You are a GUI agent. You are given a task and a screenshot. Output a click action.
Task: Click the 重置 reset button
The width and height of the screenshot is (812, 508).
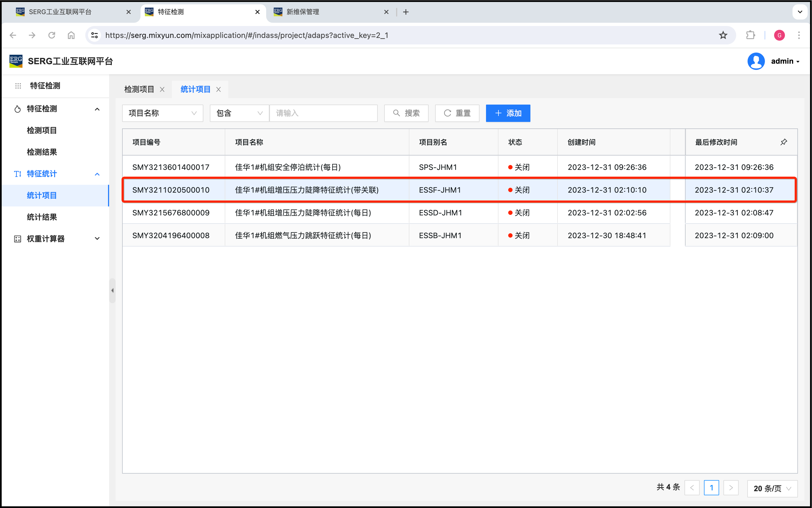(x=457, y=113)
